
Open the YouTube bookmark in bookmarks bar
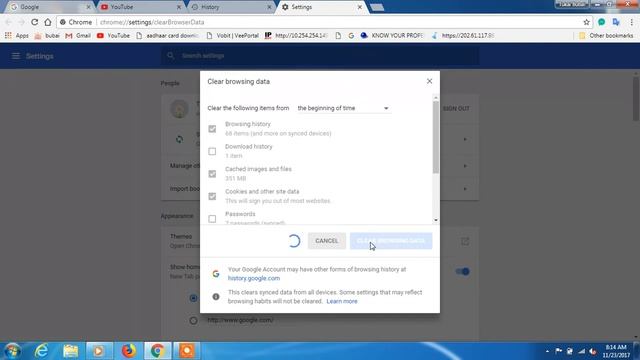[113, 36]
